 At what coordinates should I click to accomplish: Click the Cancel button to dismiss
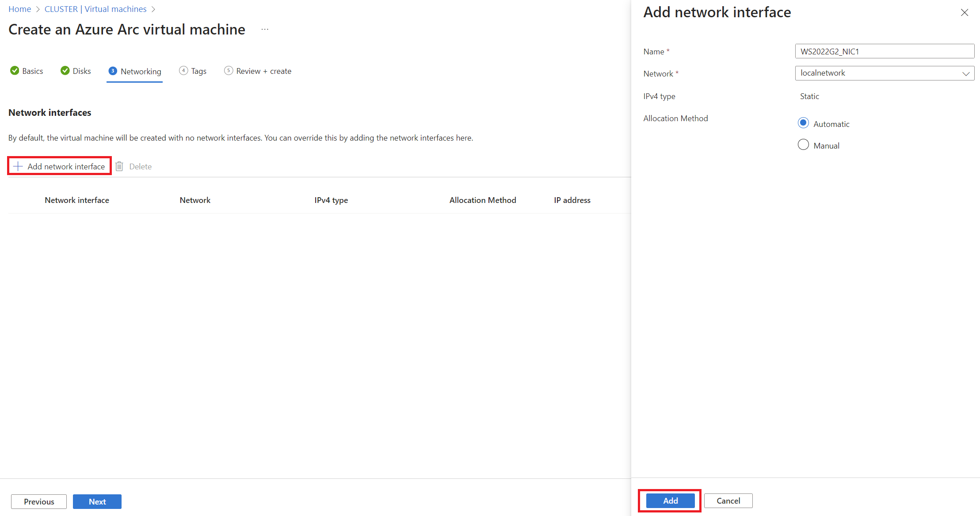pyautogui.click(x=727, y=501)
